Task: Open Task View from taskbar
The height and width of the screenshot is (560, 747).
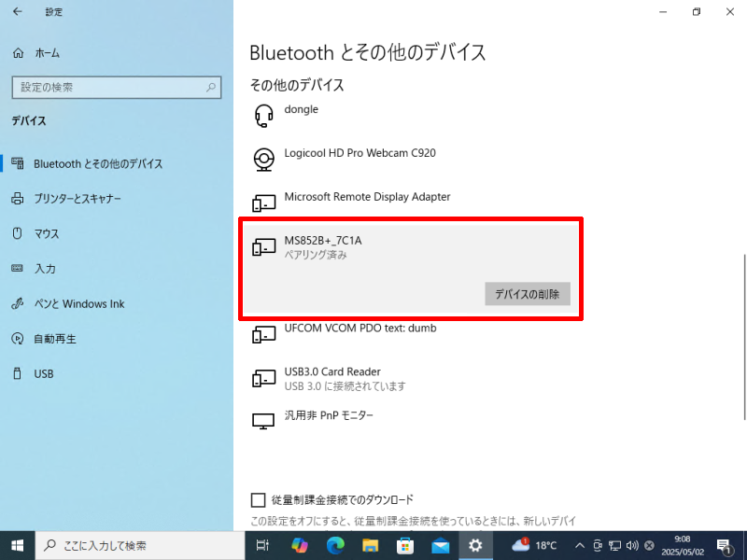Action: [262, 546]
